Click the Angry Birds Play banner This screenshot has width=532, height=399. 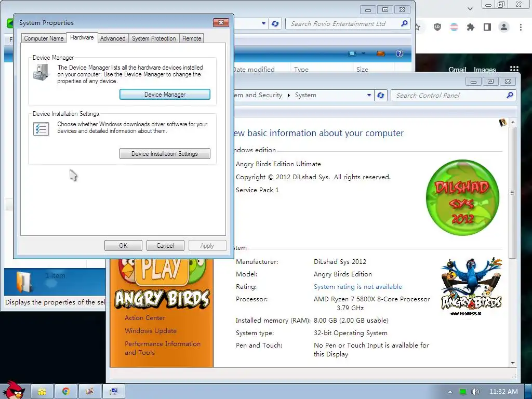coord(162,283)
